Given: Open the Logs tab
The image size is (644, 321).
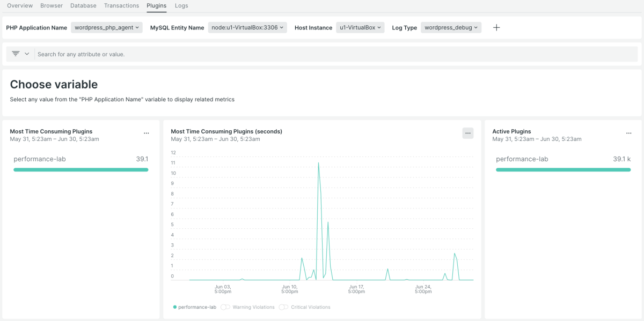Looking at the screenshot, I should (x=181, y=6).
